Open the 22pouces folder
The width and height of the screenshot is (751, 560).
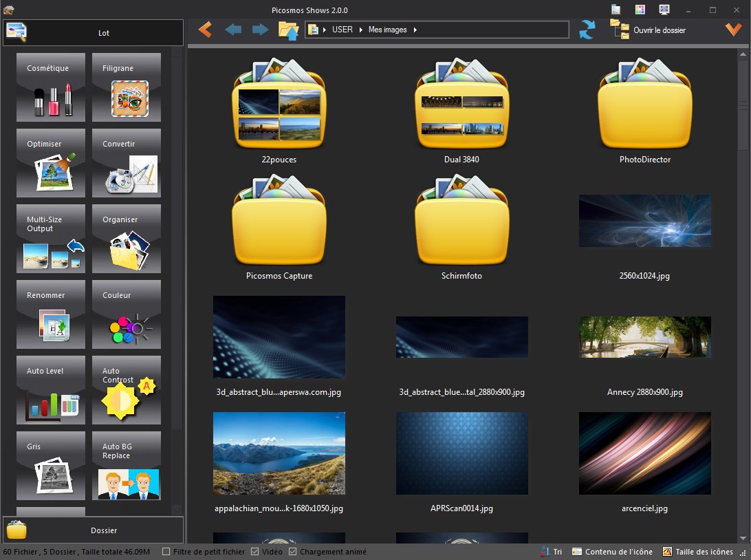click(x=279, y=105)
